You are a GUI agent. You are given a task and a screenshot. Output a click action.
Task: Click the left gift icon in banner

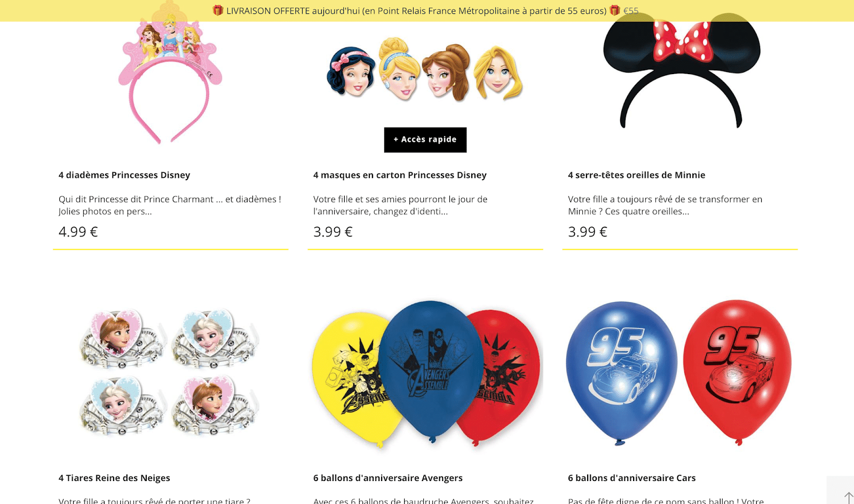click(x=218, y=10)
